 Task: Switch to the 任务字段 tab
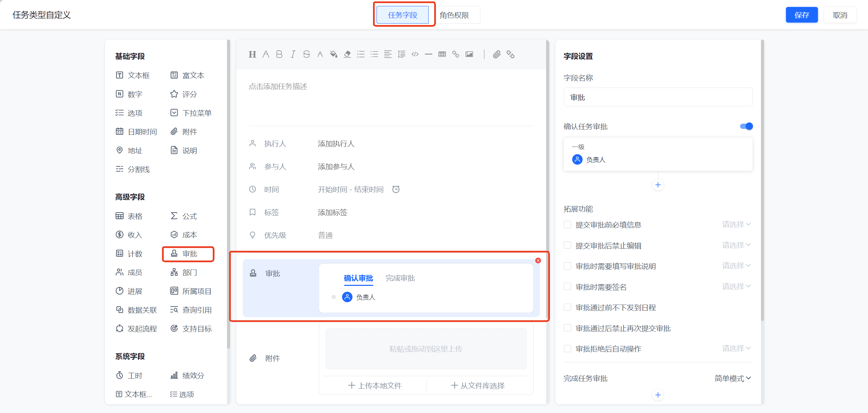403,15
